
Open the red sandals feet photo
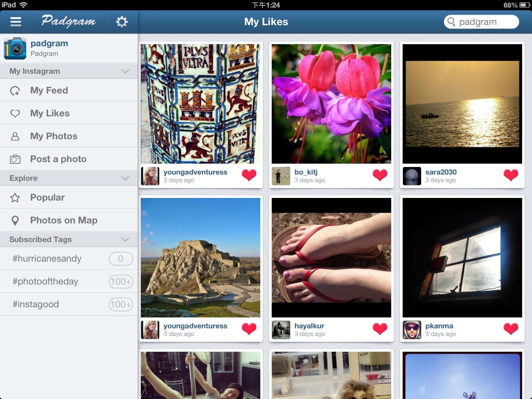point(331,258)
